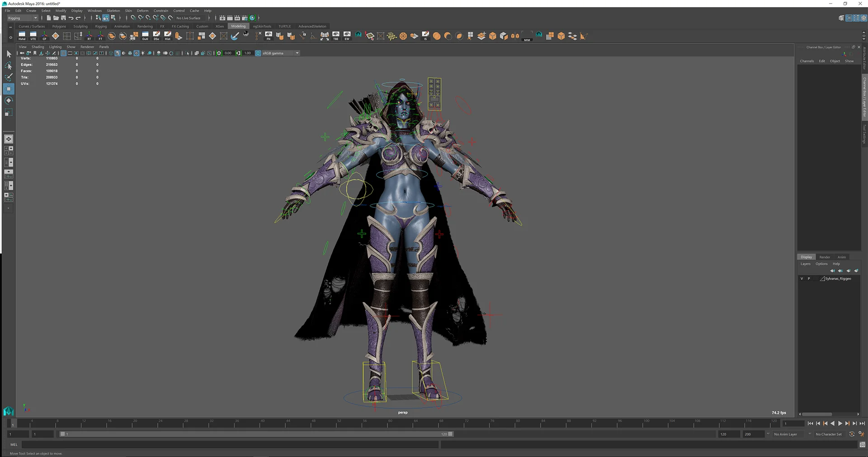Click the orange sphere shelf icon
868x457 pixels.
437,36
